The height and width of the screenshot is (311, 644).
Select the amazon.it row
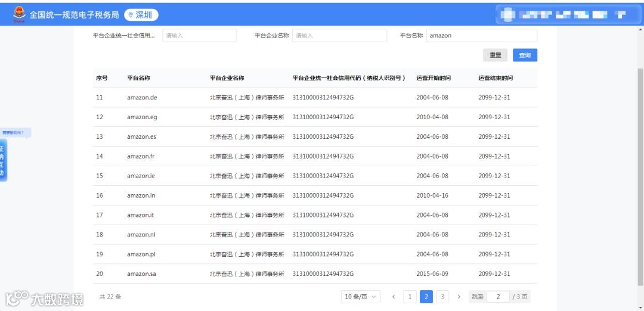315,215
